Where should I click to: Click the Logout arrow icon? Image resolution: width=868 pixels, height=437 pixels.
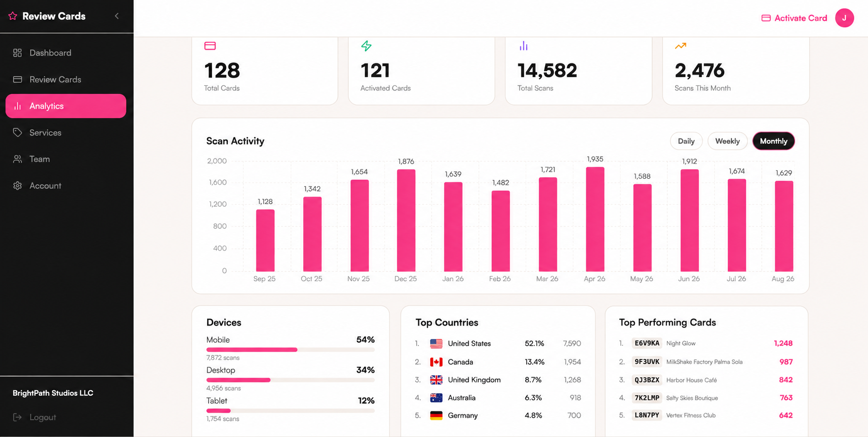pyautogui.click(x=17, y=417)
